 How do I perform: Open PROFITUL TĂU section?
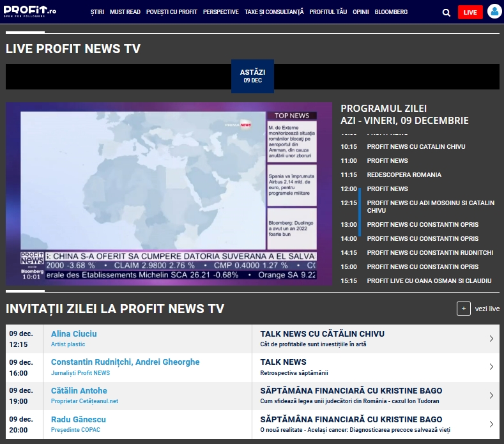pyautogui.click(x=328, y=12)
